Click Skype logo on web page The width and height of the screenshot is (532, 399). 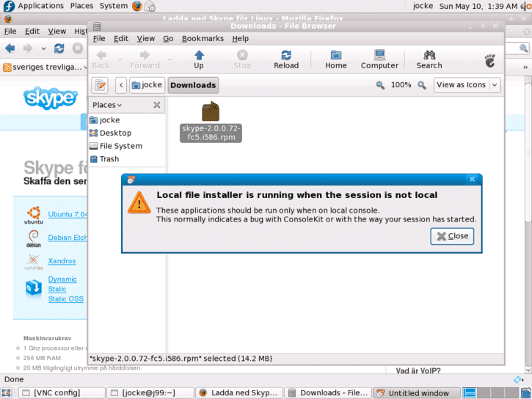tap(50, 98)
